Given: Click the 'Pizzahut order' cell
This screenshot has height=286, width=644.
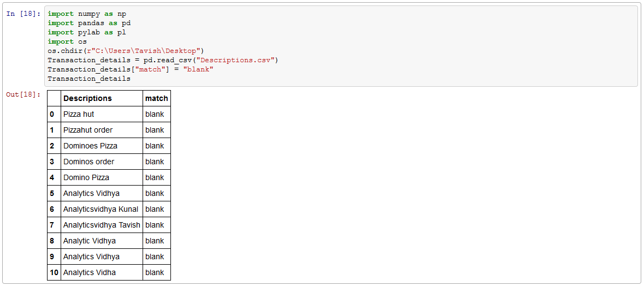Looking at the screenshot, I should click(88, 130).
